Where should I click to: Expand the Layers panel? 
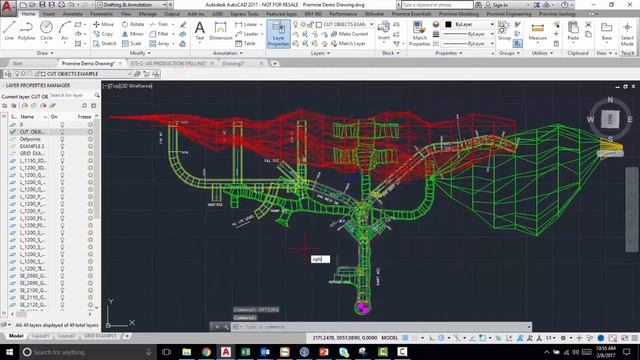coord(320,53)
